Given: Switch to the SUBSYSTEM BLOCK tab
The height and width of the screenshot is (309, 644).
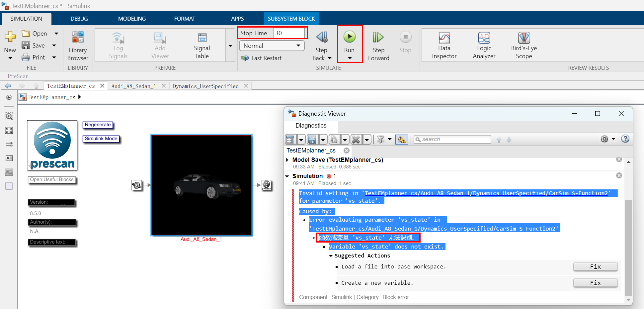Looking at the screenshot, I should point(291,19).
